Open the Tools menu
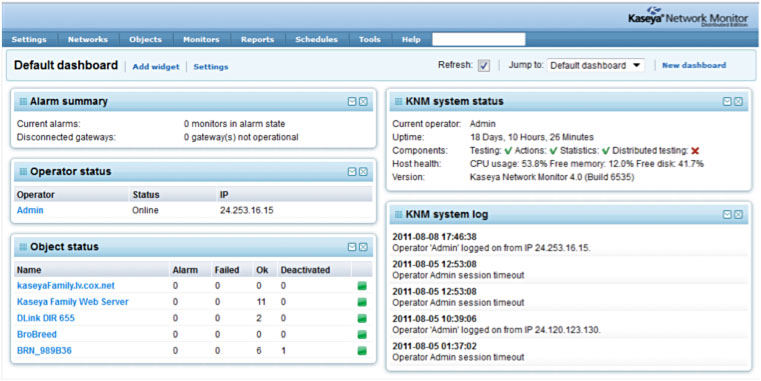The height and width of the screenshot is (381, 761). point(369,39)
